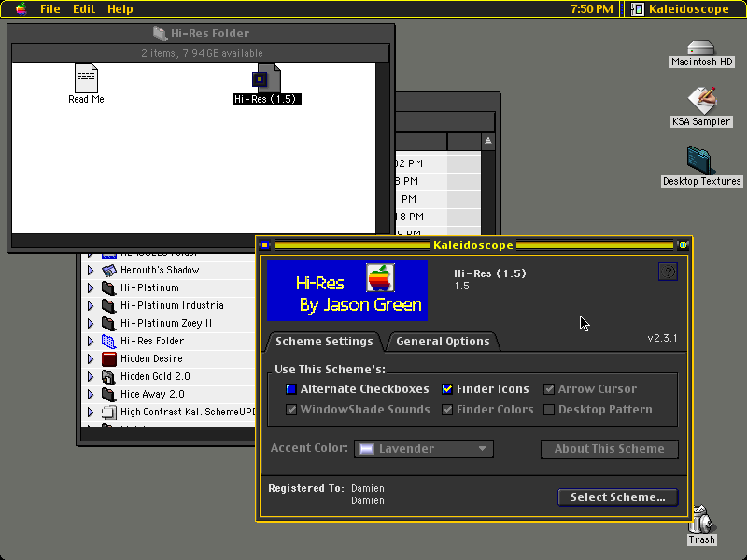
Task: Open the Help menu
Action: (120, 9)
